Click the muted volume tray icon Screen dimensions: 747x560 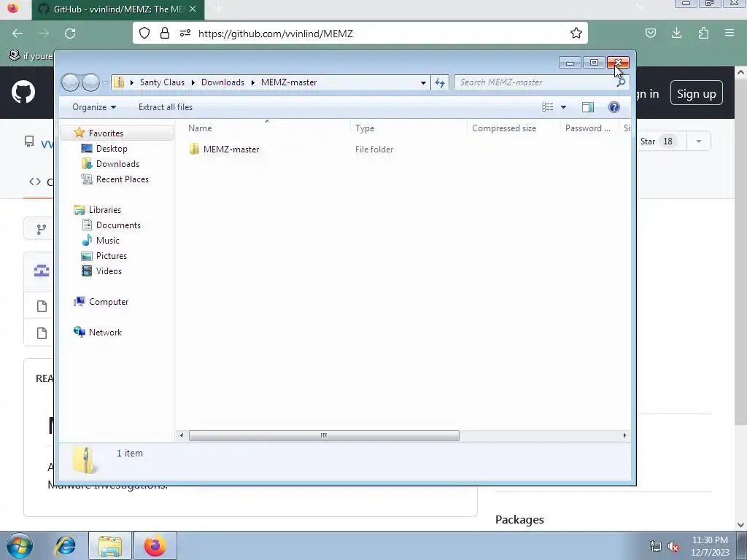pyautogui.click(x=673, y=547)
